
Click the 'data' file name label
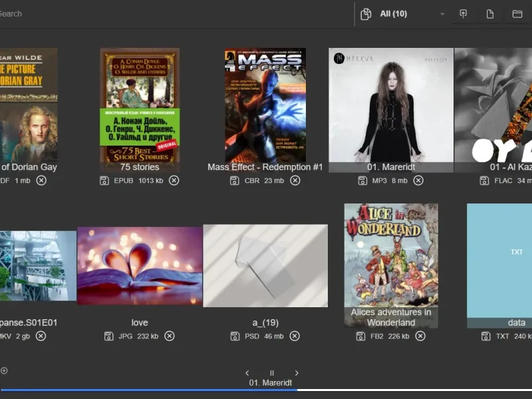(x=517, y=323)
